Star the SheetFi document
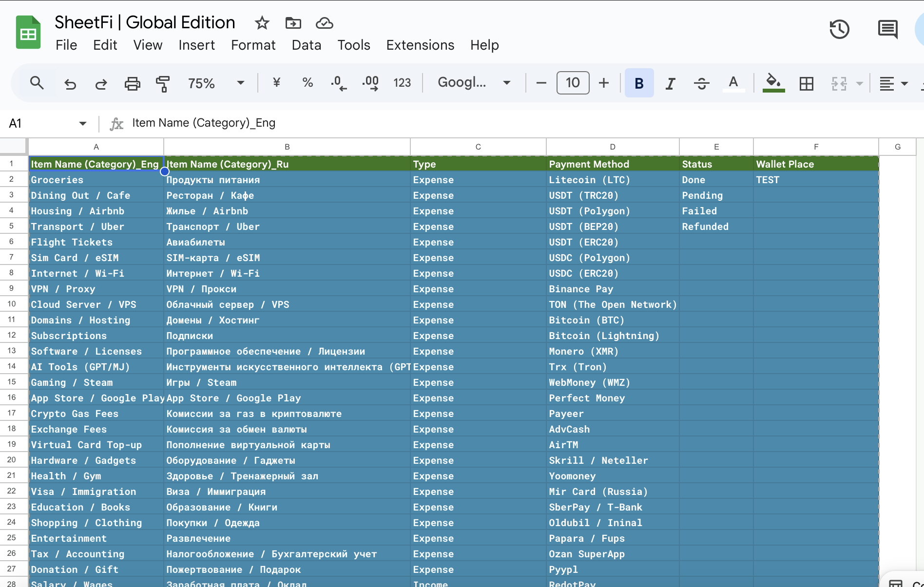924x587 pixels. (x=262, y=23)
